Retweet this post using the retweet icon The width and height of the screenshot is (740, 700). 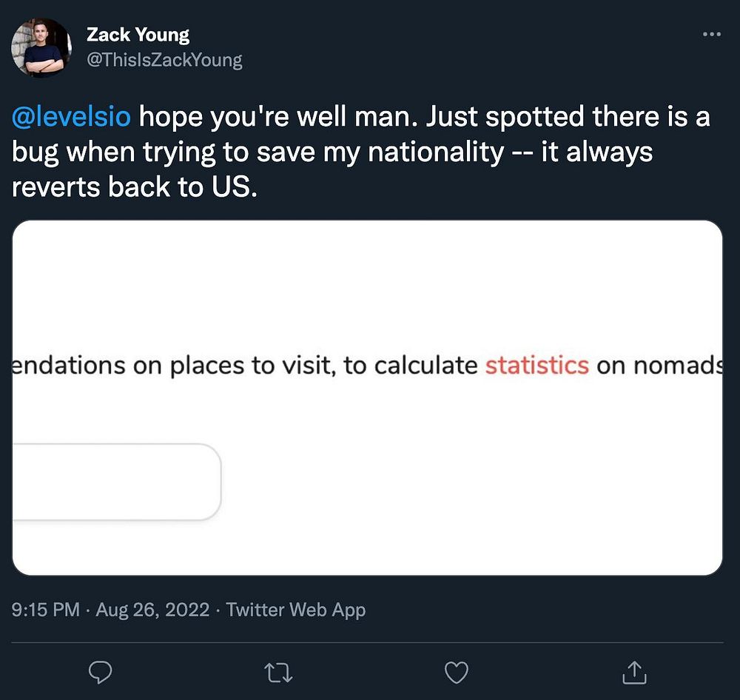click(x=277, y=672)
